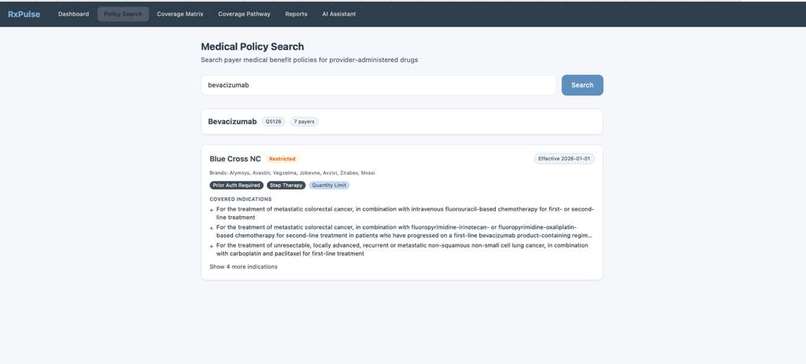
Task: Click the orange Restricted status badge
Action: (282, 159)
